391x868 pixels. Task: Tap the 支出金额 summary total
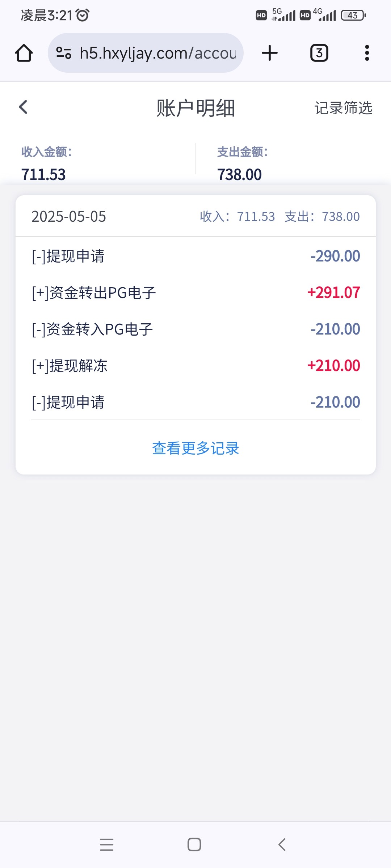pos(239,174)
